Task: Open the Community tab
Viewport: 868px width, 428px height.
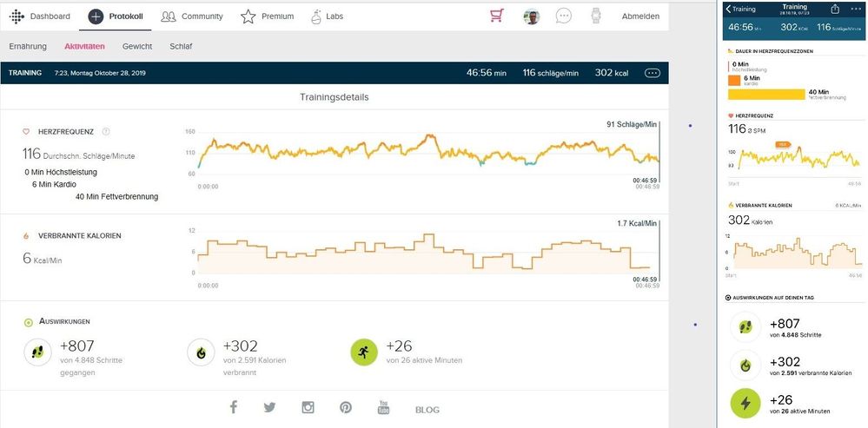Action: [192, 16]
